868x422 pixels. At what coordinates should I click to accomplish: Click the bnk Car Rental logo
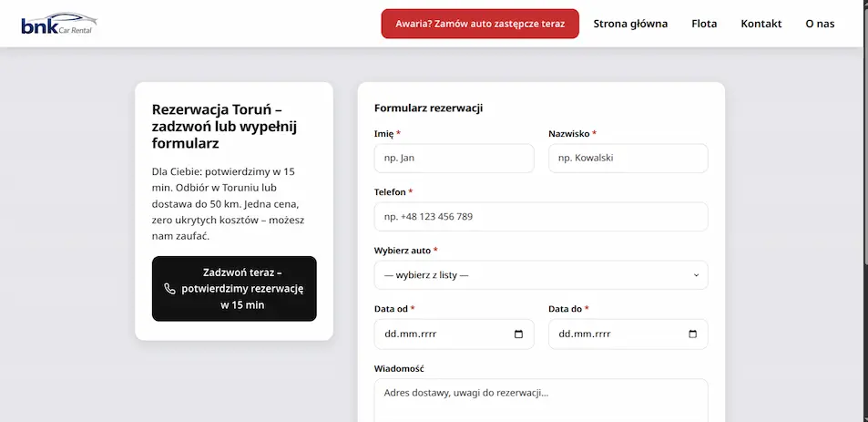coord(58,24)
